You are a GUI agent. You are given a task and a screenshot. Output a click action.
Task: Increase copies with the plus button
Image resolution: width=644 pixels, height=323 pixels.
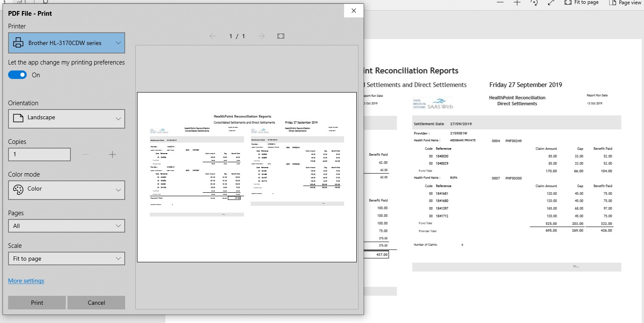coord(112,154)
